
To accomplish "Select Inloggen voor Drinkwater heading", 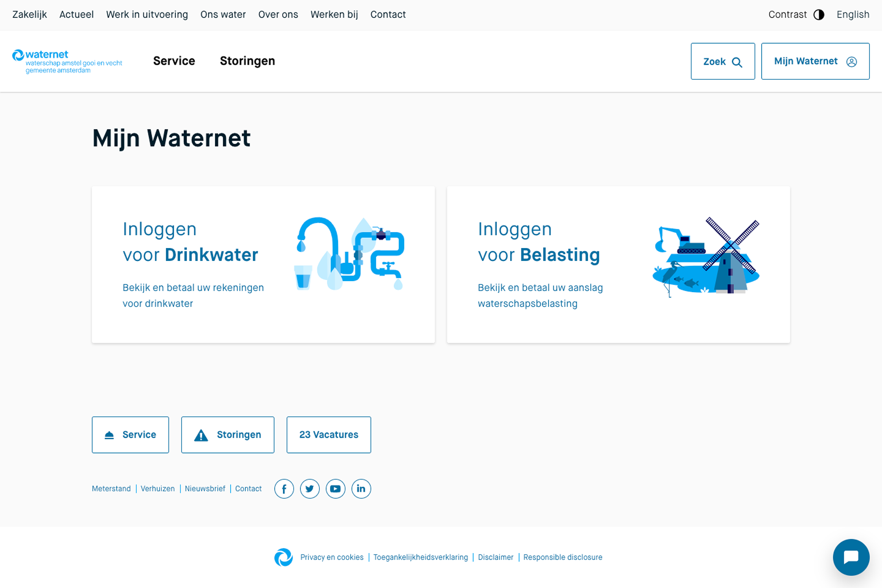I will click(190, 242).
